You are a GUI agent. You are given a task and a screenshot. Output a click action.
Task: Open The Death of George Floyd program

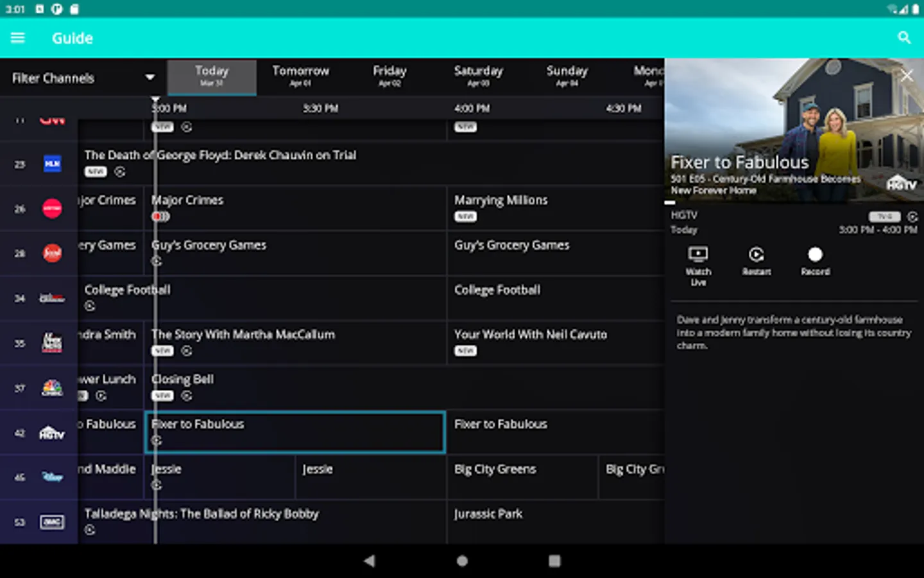point(371,163)
